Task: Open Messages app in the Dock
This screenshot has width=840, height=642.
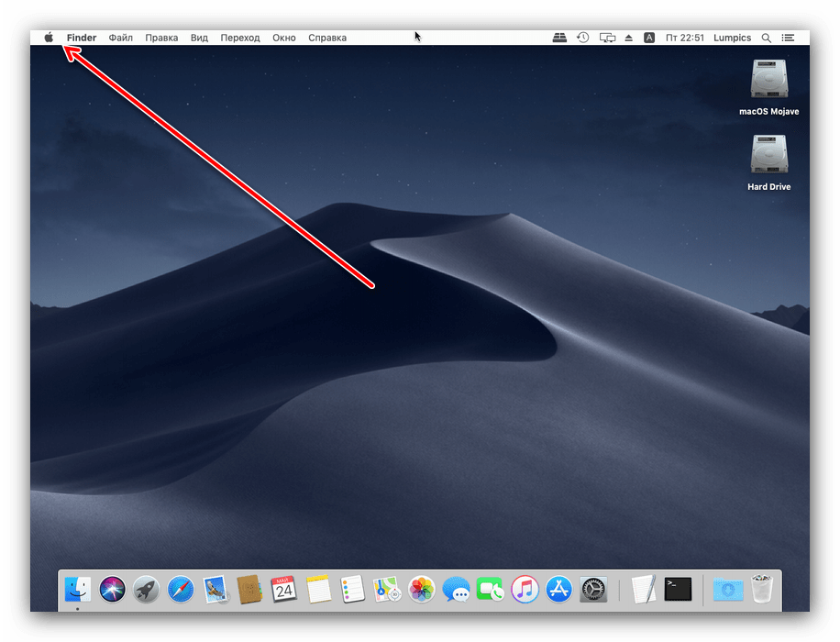Action: coord(456,589)
